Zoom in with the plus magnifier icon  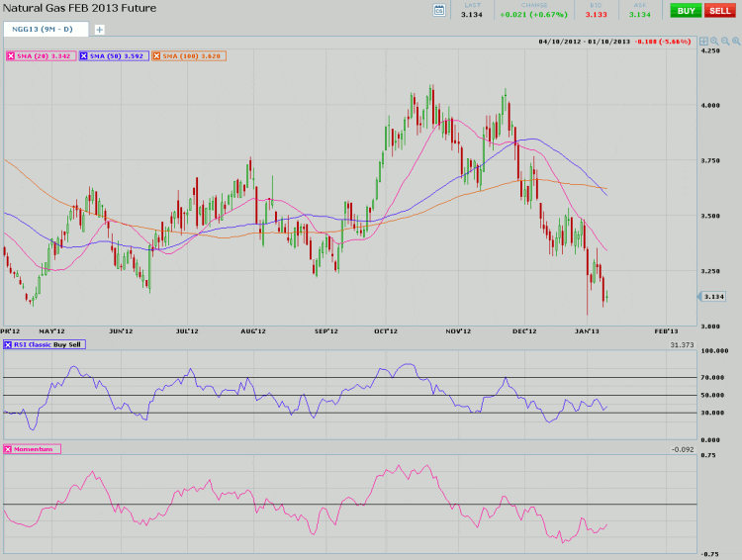pos(714,42)
